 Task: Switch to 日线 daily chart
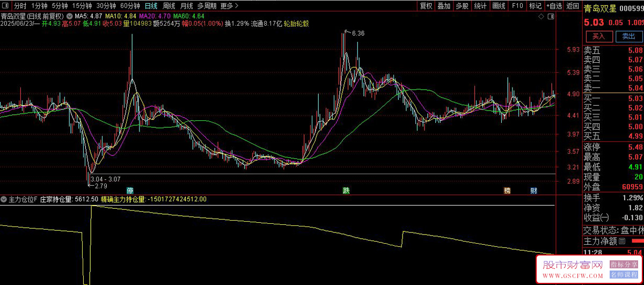point(151,6)
